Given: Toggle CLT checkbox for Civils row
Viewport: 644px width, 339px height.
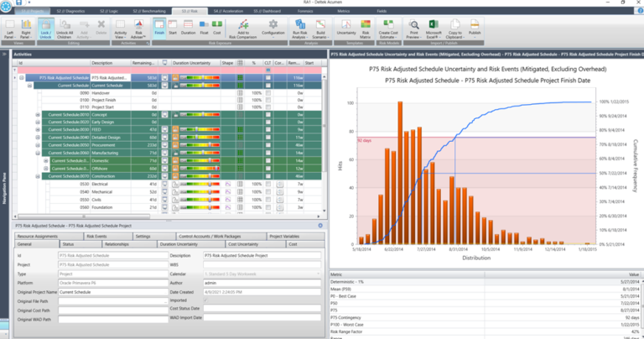Looking at the screenshot, I should [267, 200].
